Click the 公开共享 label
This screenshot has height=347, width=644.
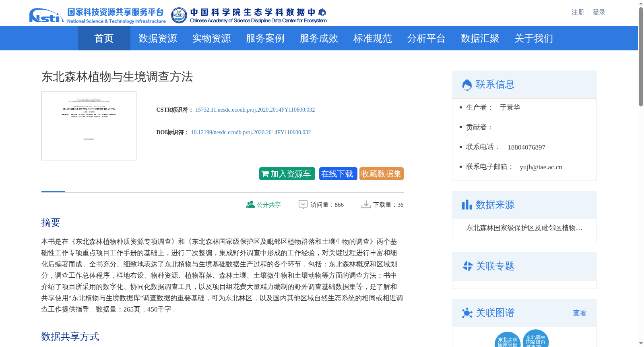point(269,205)
